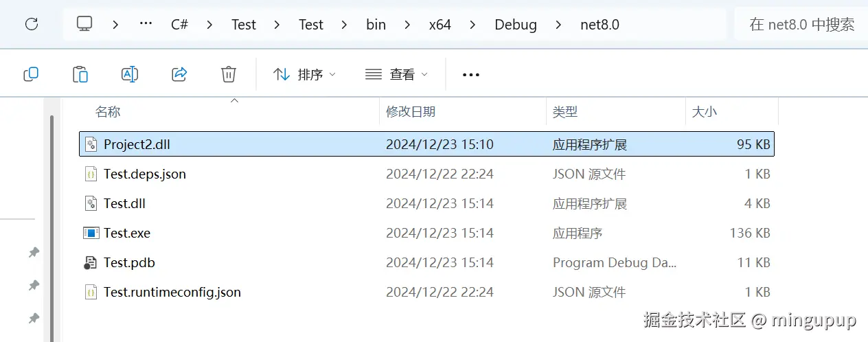The image size is (868, 342).
Task: Sort by 名称 column header
Action: (108, 111)
